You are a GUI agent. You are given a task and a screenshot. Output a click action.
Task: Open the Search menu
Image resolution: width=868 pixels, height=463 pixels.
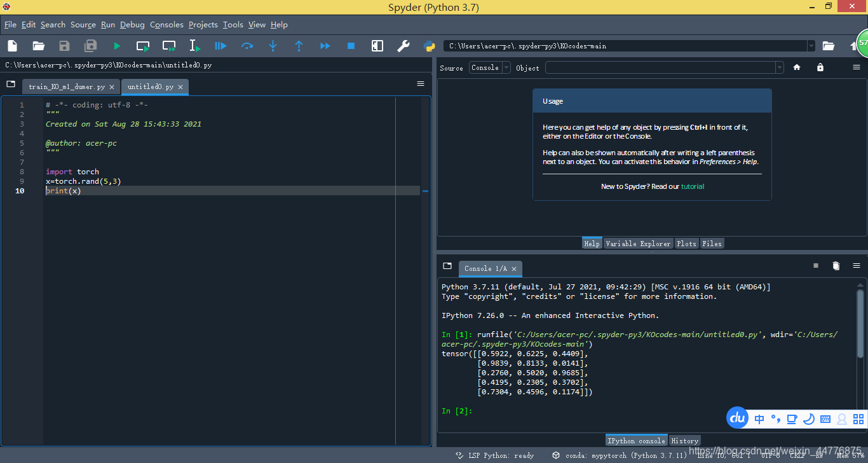pyautogui.click(x=53, y=25)
